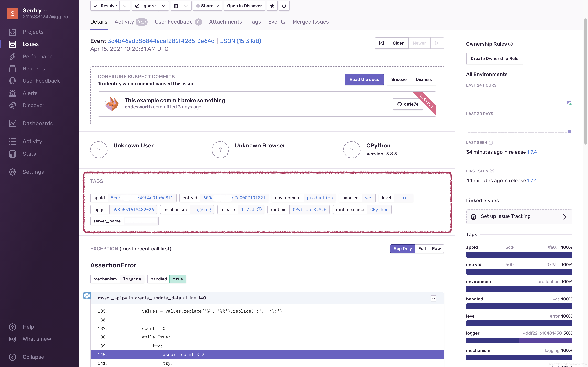
Task: Jump to oldest event with first-arrow icon
Action: pyautogui.click(x=381, y=43)
